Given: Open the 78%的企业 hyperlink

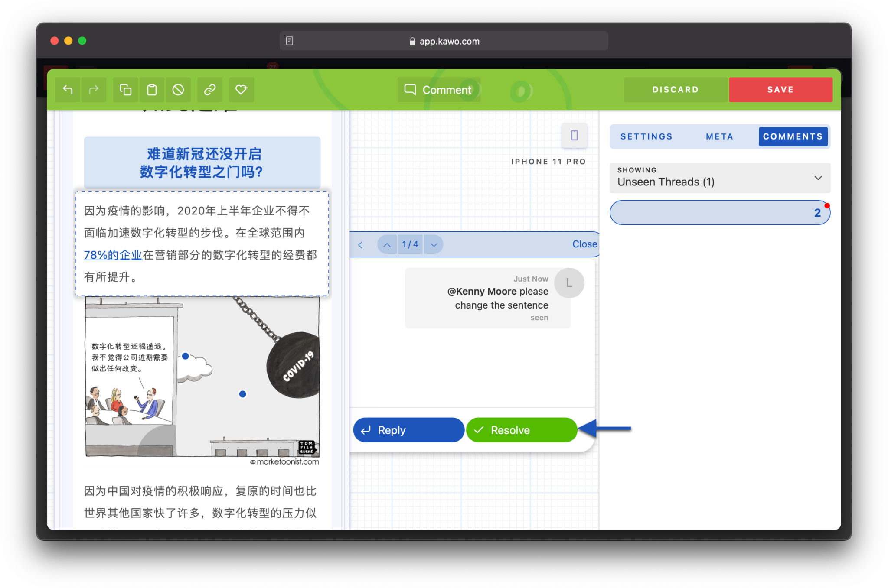Looking at the screenshot, I should pos(112,255).
